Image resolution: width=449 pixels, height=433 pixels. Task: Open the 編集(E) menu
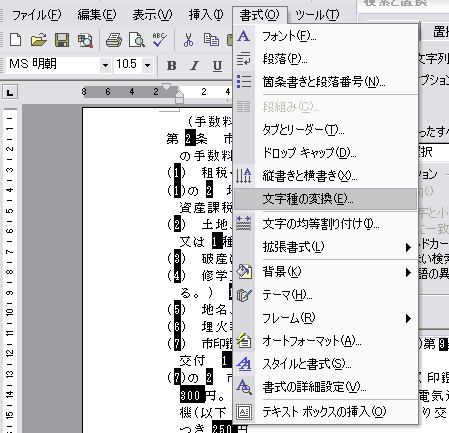(x=97, y=15)
